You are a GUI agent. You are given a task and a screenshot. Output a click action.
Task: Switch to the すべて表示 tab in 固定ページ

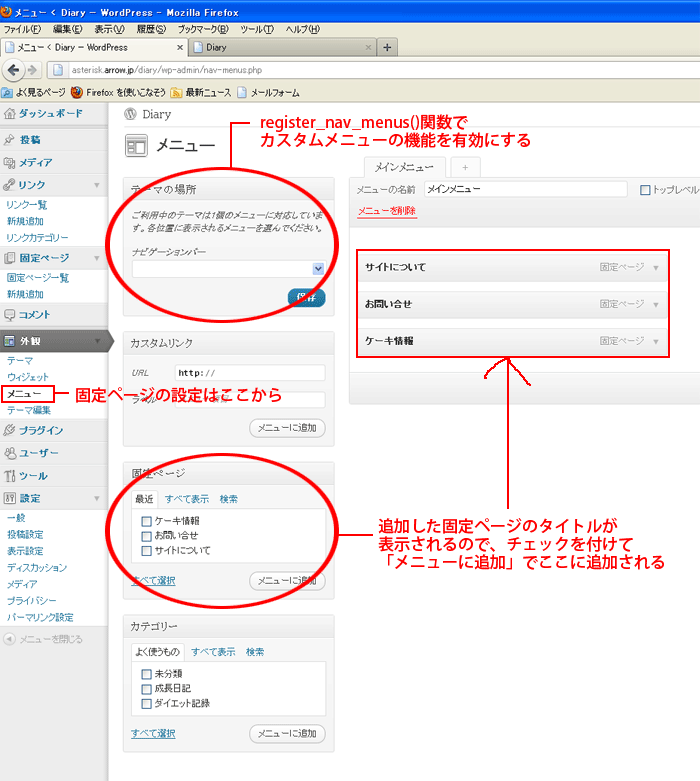coord(187,499)
